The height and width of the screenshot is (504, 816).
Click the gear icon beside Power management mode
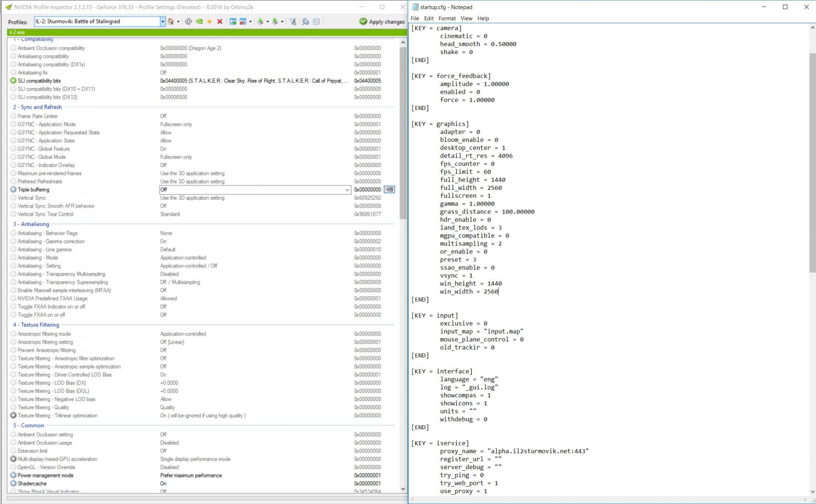[x=13, y=476]
